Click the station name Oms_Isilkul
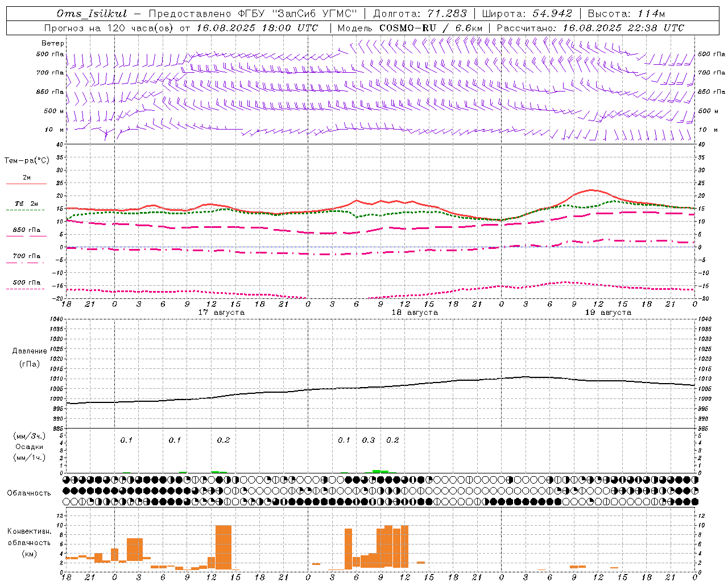The height and width of the screenshot is (582, 728). point(92,14)
